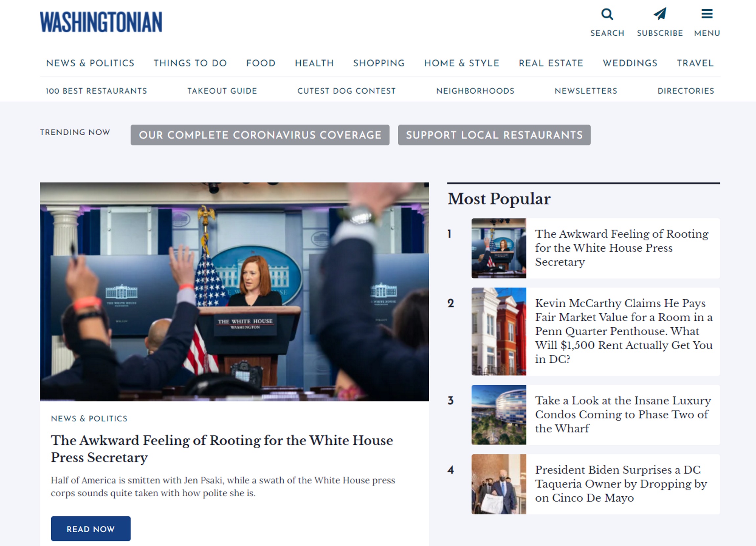
Task: Click Our Complete Coronavirus Coverage button
Action: click(260, 135)
